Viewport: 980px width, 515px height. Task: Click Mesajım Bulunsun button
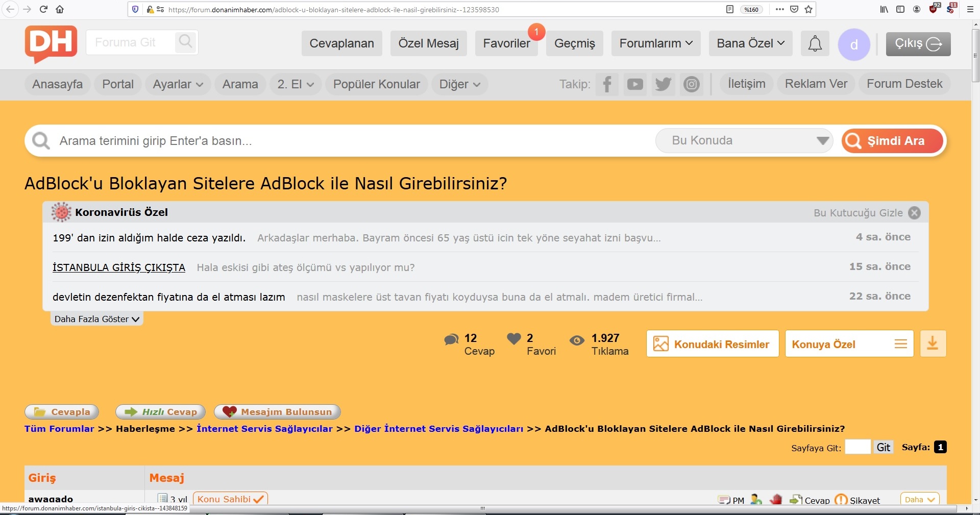point(277,412)
